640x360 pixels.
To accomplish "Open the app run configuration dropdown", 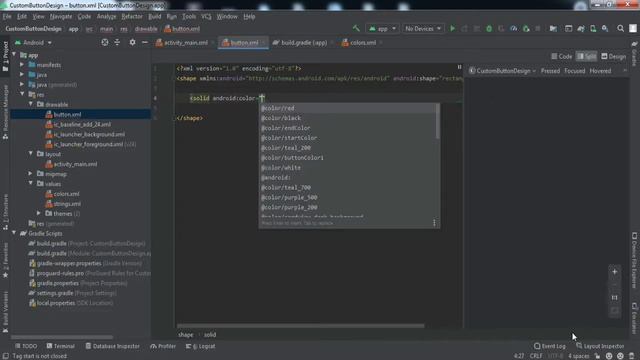I will click(382, 29).
